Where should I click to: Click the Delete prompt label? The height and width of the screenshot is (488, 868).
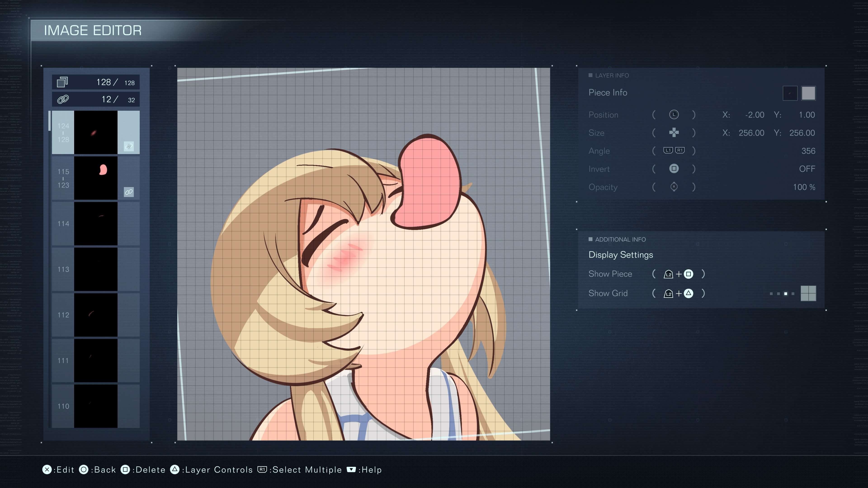click(151, 470)
